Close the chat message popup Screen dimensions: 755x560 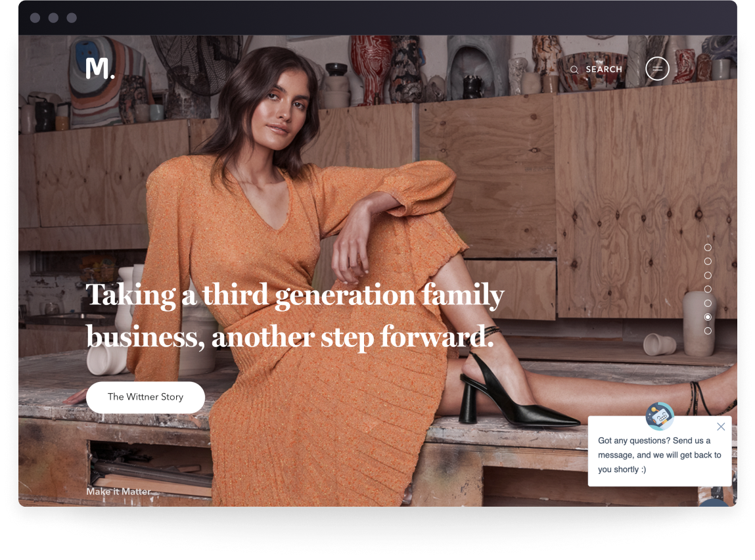tap(721, 427)
